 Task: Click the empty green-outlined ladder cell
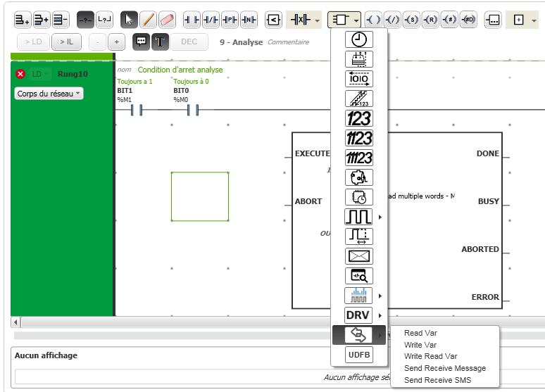(200, 196)
